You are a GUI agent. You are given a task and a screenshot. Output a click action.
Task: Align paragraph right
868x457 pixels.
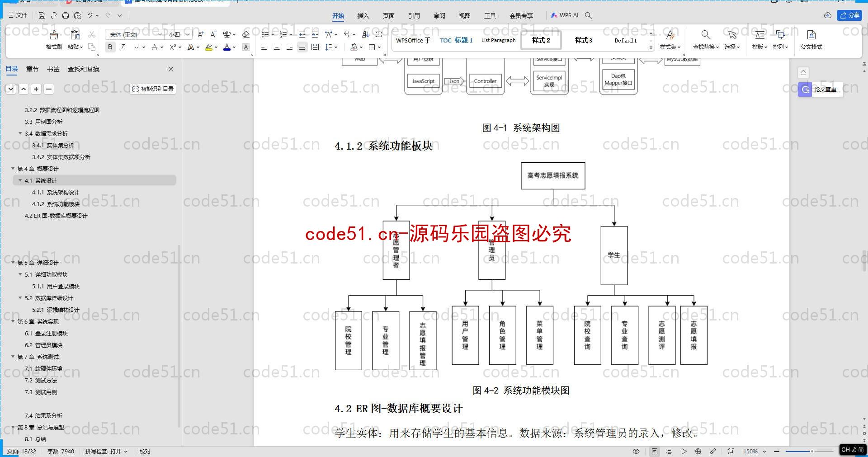(289, 47)
